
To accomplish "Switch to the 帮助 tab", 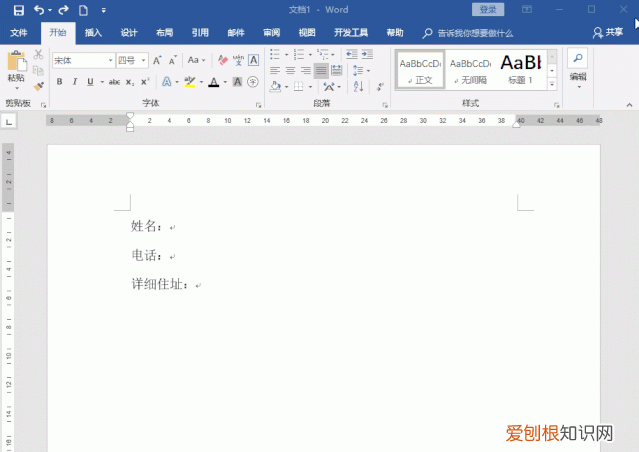I will click(395, 33).
